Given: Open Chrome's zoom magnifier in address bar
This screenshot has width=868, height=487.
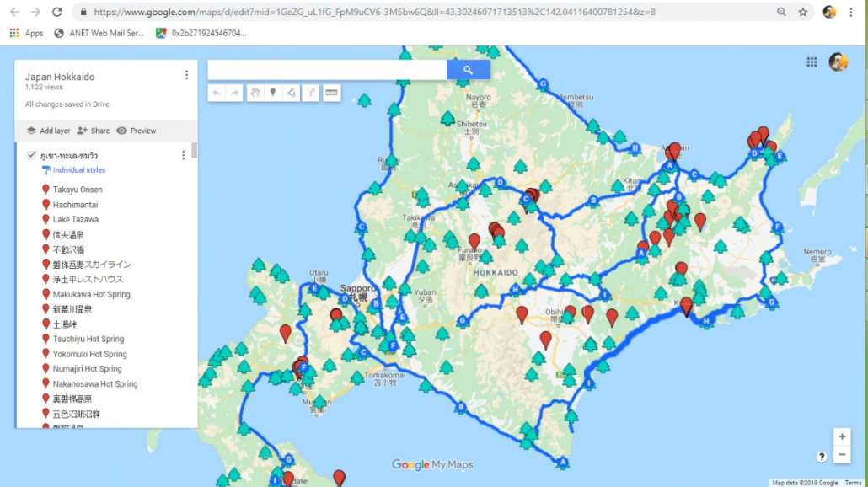Looking at the screenshot, I should pyautogui.click(x=781, y=12).
